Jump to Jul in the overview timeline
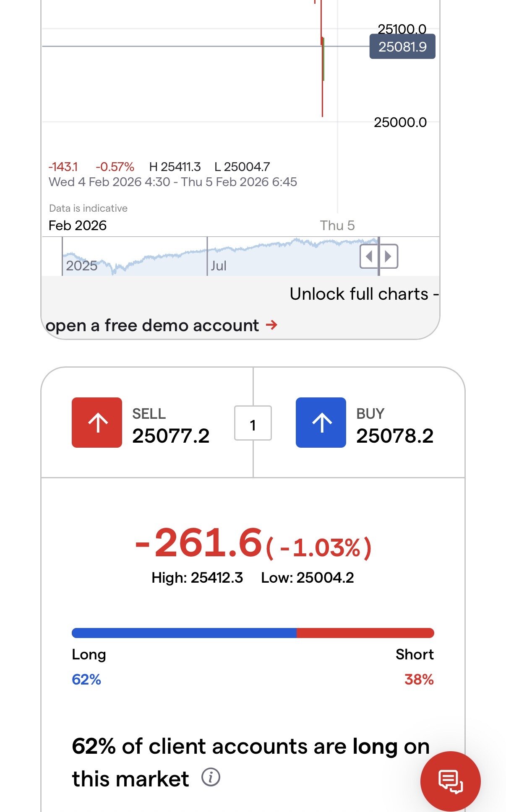 click(219, 266)
